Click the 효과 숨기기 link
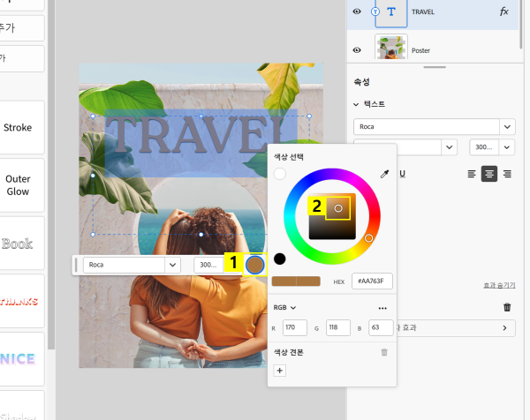Image resolution: width=530 pixels, height=420 pixels. [x=499, y=285]
